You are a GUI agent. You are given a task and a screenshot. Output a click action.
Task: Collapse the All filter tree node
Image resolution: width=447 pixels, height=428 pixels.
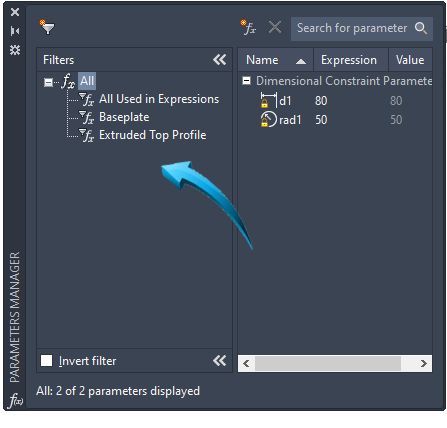(48, 82)
